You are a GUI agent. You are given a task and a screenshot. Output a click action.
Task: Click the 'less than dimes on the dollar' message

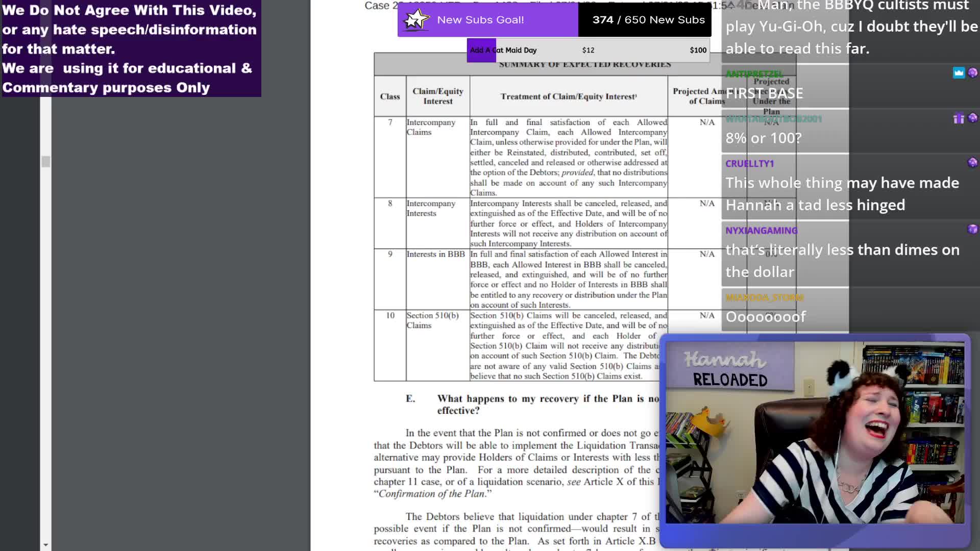coord(842,261)
